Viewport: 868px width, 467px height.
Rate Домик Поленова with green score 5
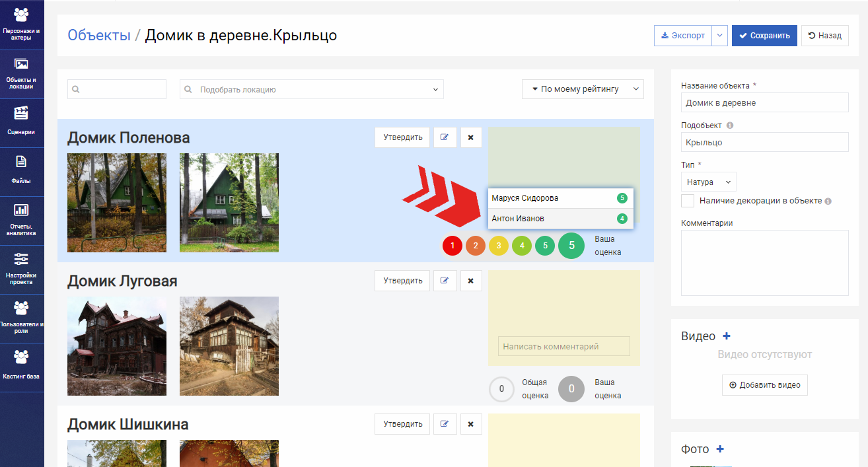coord(545,246)
